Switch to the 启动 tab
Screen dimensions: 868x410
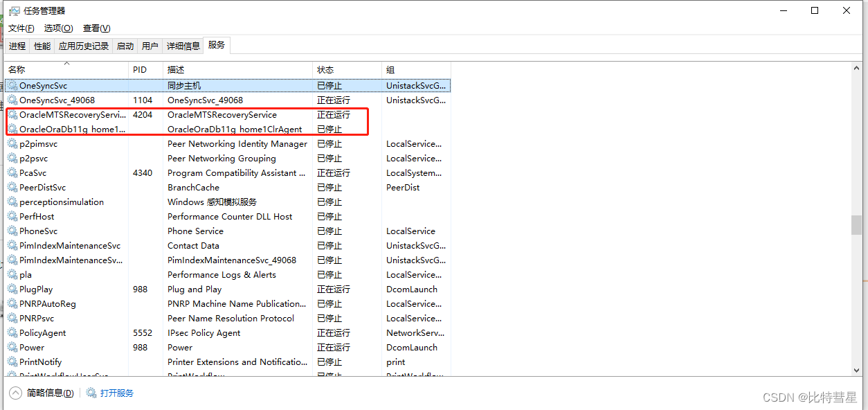125,46
